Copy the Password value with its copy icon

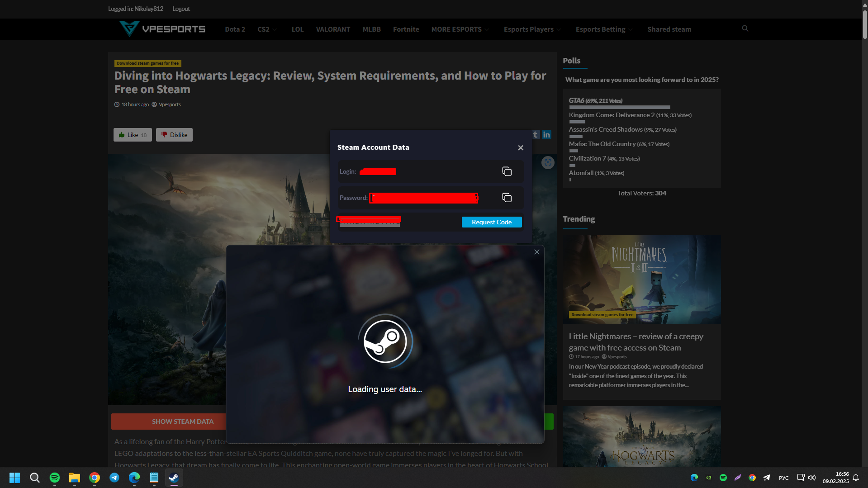pos(507,198)
